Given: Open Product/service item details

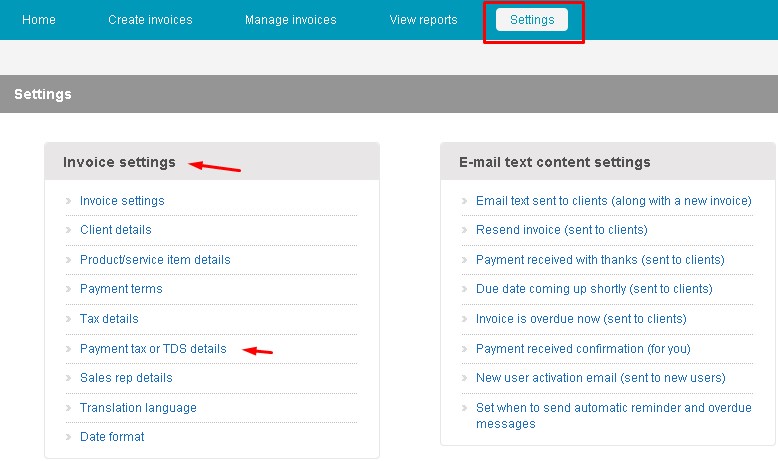Looking at the screenshot, I should (x=155, y=260).
